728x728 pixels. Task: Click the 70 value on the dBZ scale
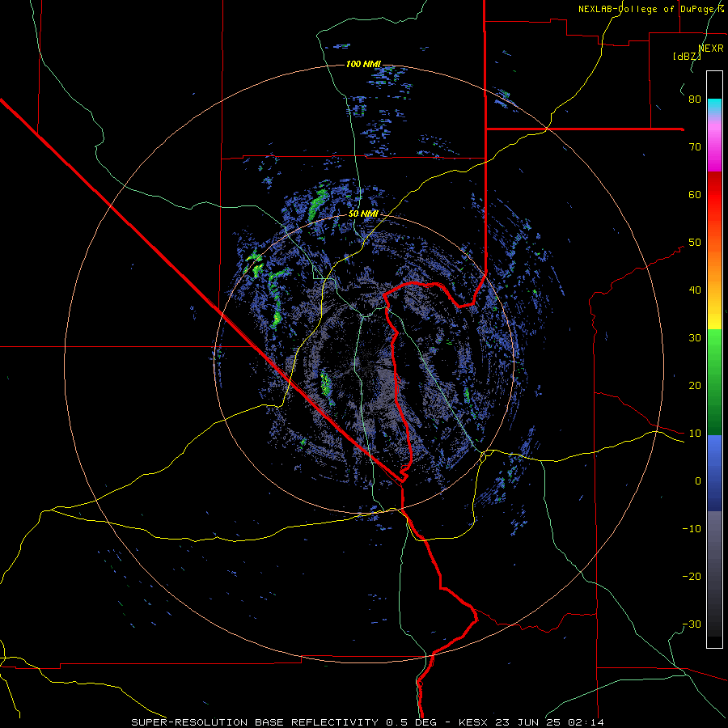[x=695, y=146]
